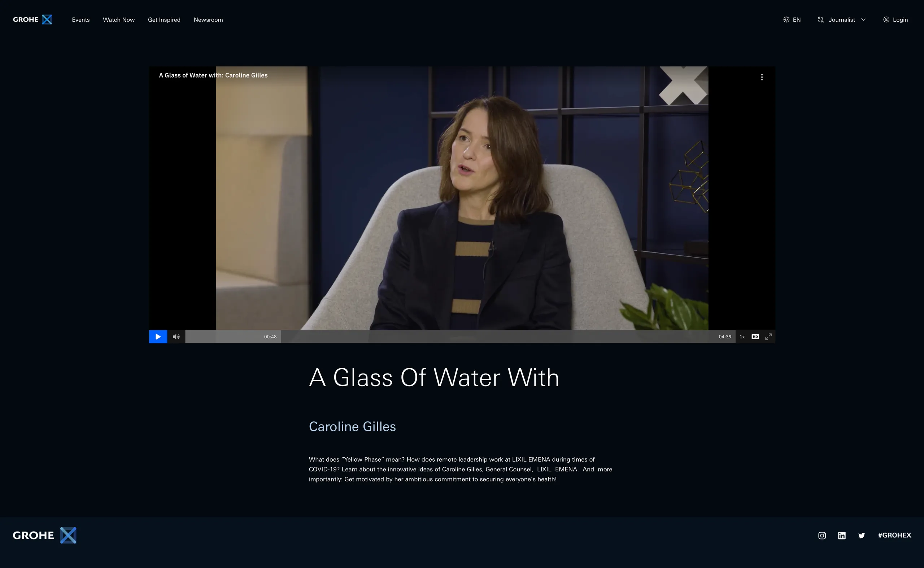
Task: Enter fullscreen video mode
Action: point(768,336)
